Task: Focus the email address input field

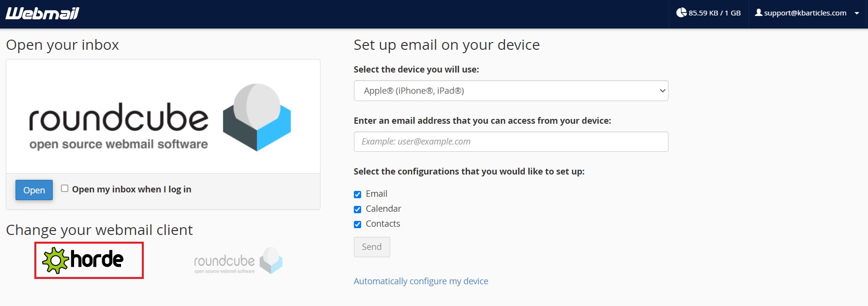Action: (511, 142)
